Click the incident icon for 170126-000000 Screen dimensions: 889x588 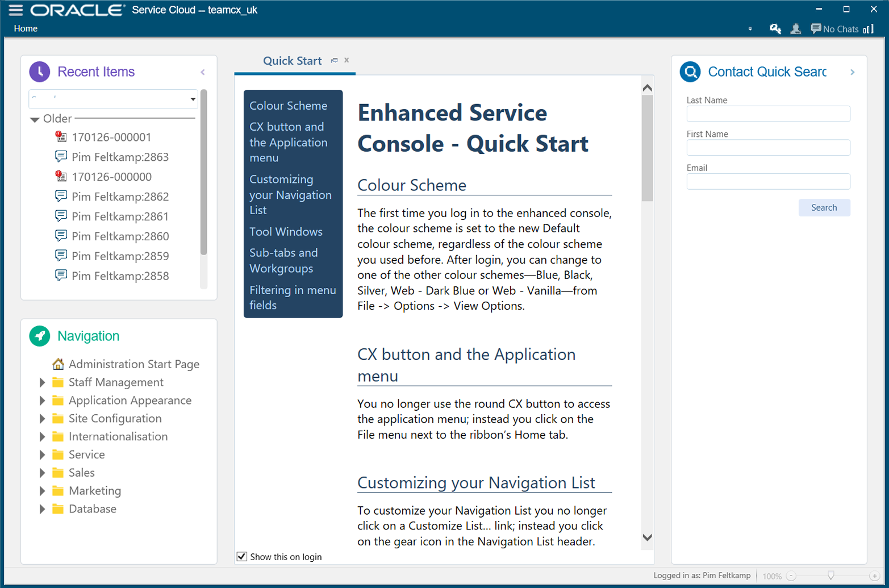point(61,176)
